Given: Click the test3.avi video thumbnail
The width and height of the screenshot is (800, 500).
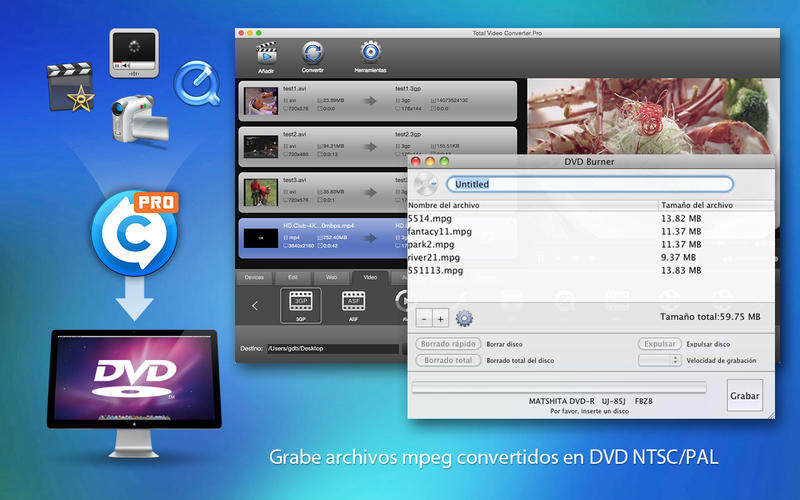Looking at the screenshot, I should pyautogui.click(x=261, y=192).
